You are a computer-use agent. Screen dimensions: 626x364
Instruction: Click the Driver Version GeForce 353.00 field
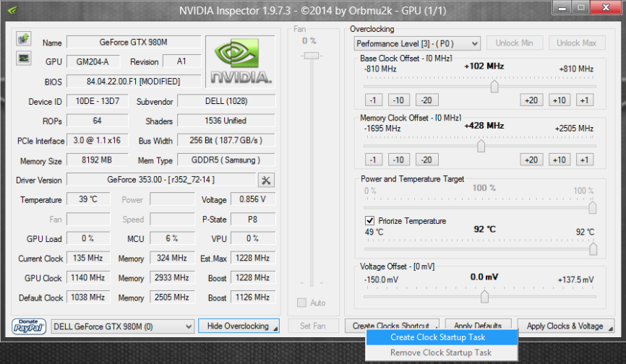161,180
